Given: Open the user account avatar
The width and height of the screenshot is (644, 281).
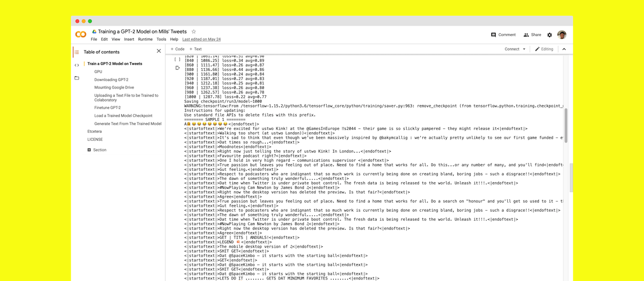Looking at the screenshot, I should [562, 35].
